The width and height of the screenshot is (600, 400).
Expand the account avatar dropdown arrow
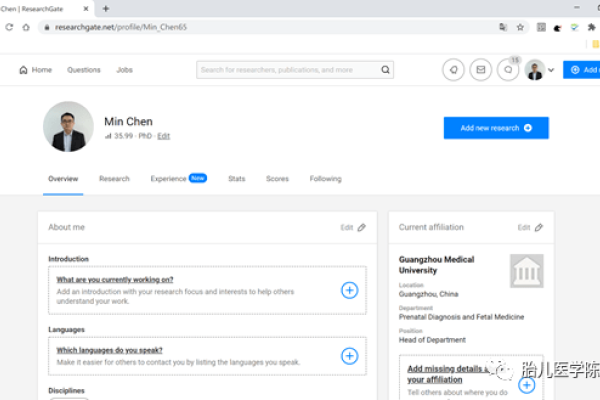click(x=551, y=70)
